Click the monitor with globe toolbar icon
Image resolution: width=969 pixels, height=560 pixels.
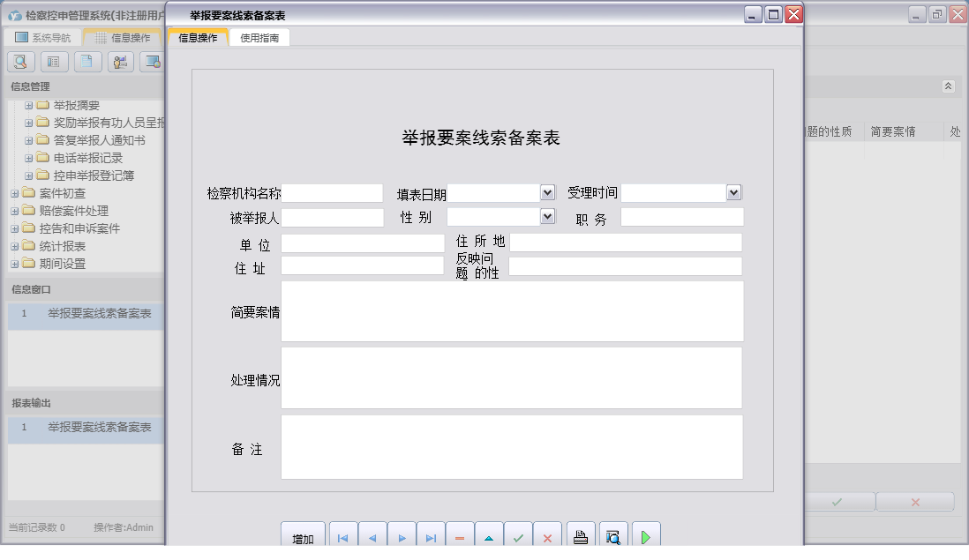152,62
